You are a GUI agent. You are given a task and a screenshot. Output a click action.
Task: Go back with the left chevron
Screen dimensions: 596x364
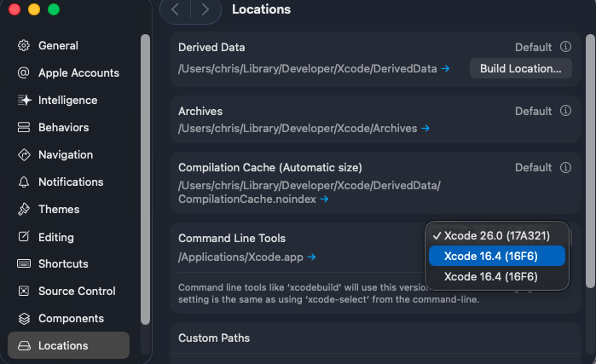tap(176, 9)
